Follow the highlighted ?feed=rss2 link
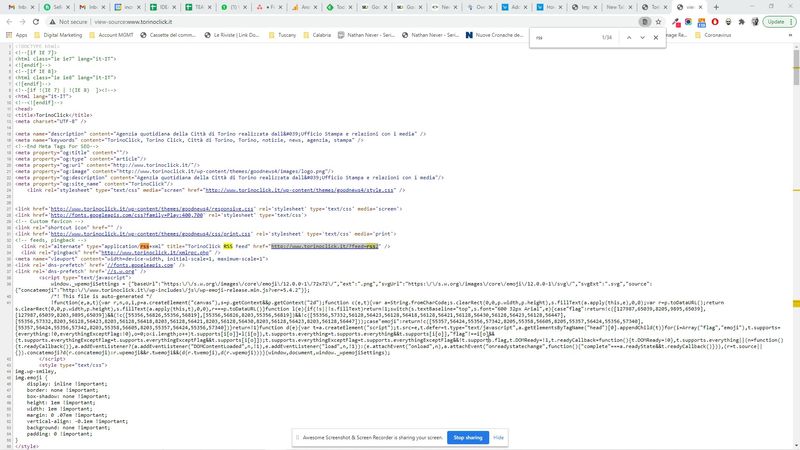 tap(324, 246)
